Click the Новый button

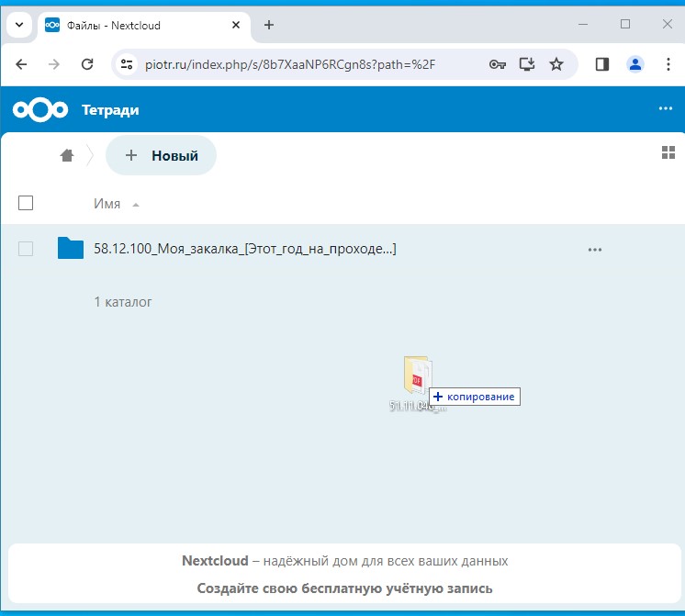[x=162, y=156]
